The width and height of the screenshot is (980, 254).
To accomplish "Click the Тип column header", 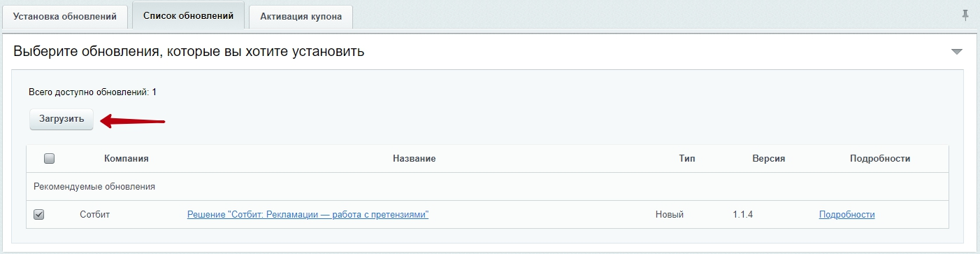I will pyautogui.click(x=687, y=159).
